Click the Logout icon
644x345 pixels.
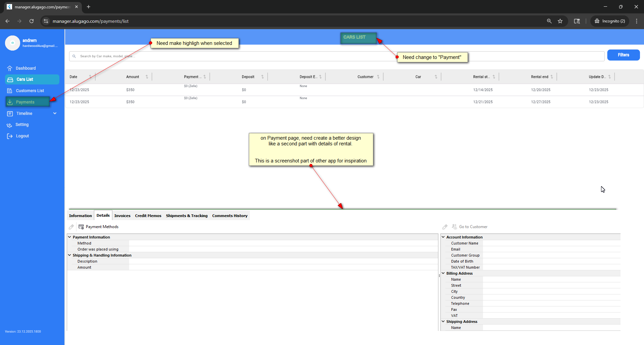[x=10, y=136]
